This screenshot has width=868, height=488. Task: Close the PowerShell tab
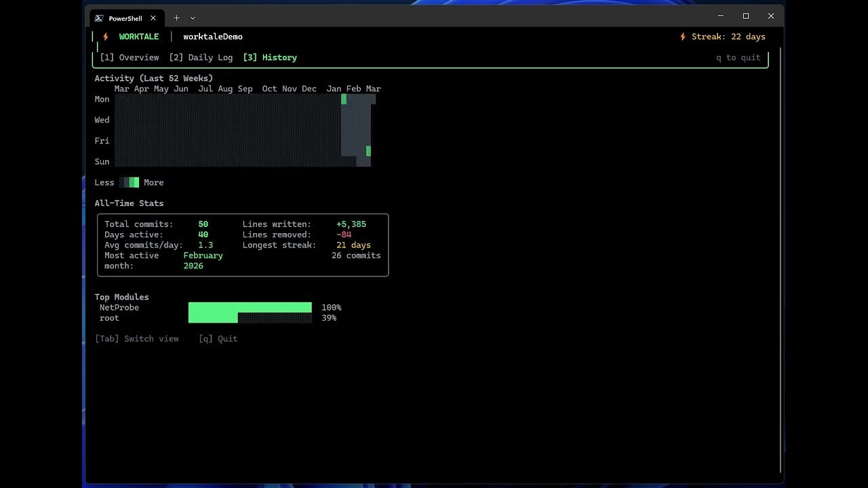click(153, 18)
